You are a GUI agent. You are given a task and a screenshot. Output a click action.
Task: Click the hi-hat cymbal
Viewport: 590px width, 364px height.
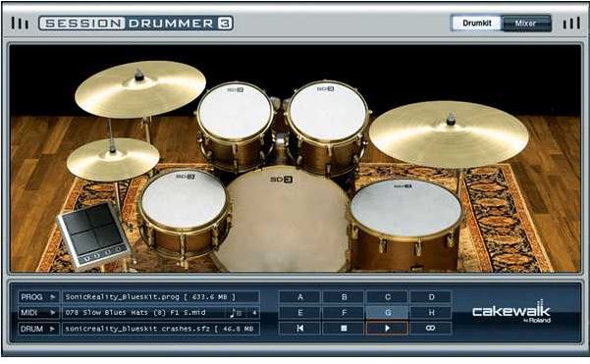tap(113, 160)
